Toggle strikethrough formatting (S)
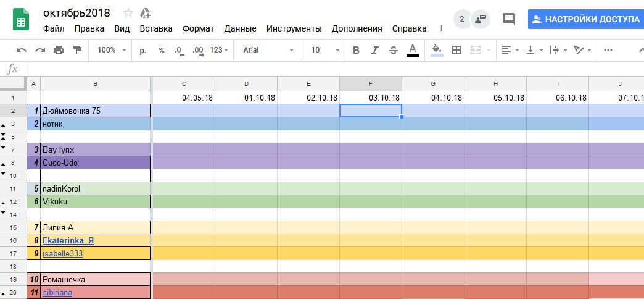This screenshot has height=299, width=644. tap(394, 50)
